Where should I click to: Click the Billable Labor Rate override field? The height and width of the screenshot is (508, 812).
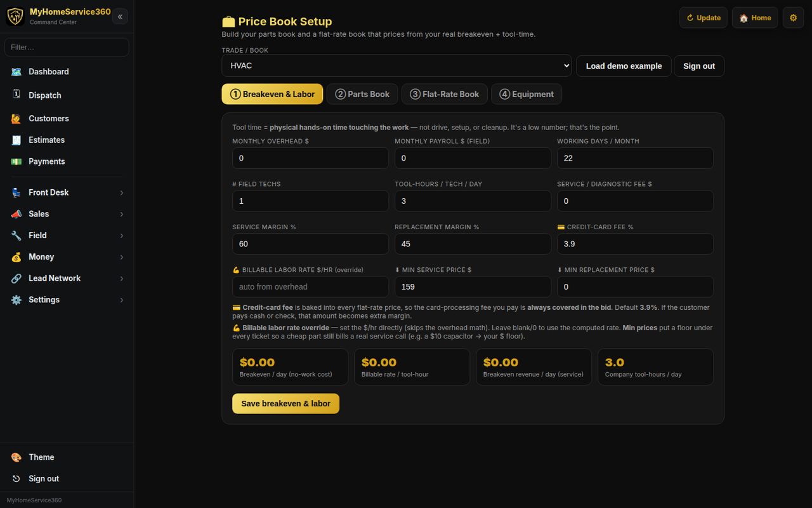click(x=310, y=287)
